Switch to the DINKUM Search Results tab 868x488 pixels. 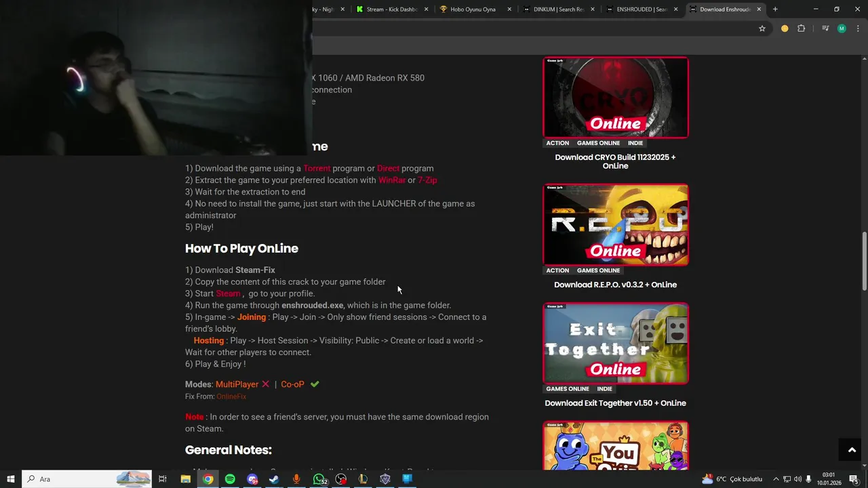(558, 9)
